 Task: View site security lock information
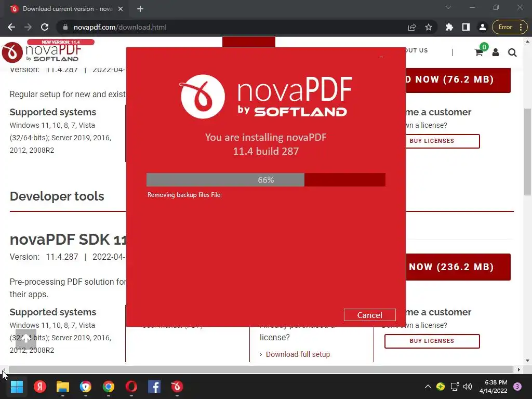pyautogui.click(x=65, y=27)
